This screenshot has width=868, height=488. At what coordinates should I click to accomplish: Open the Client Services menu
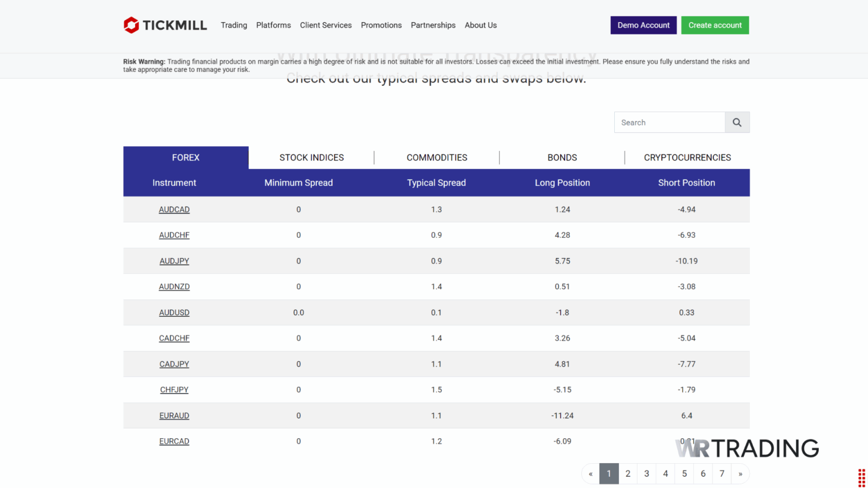(x=325, y=25)
